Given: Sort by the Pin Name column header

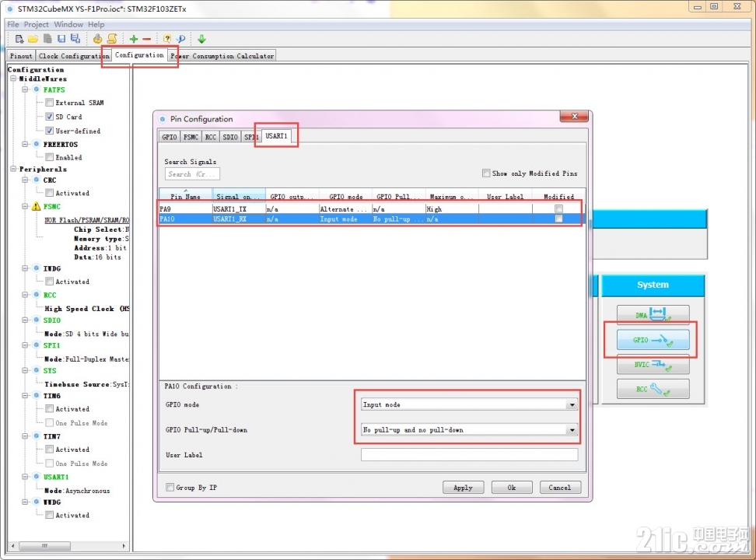Looking at the screenshot, I should tap(186, 195).
